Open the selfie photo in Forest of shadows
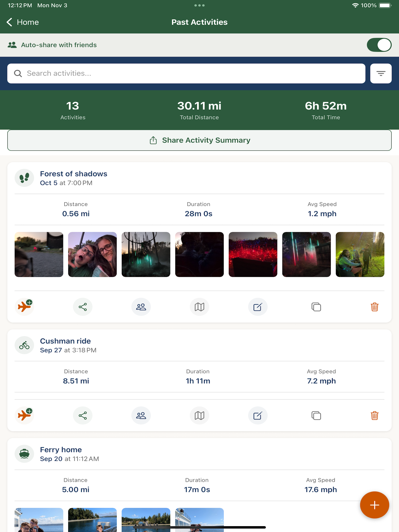 coord(92,255)
